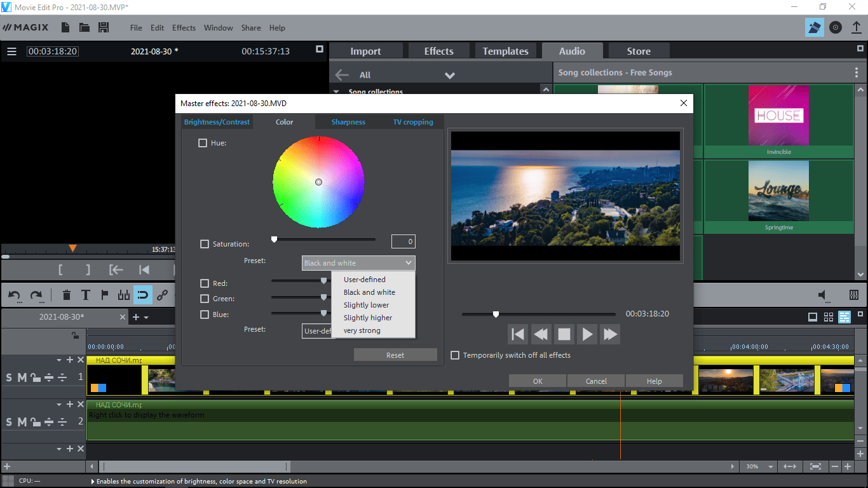868x488 pixels.
Task: Tick the Green checkbox
Action: point(205,299)
